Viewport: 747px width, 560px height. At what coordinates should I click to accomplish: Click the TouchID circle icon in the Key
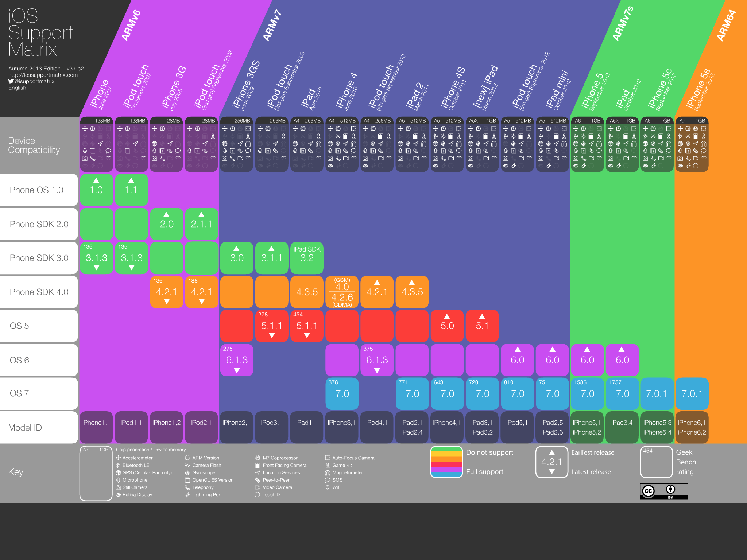(x=257, y=495)
